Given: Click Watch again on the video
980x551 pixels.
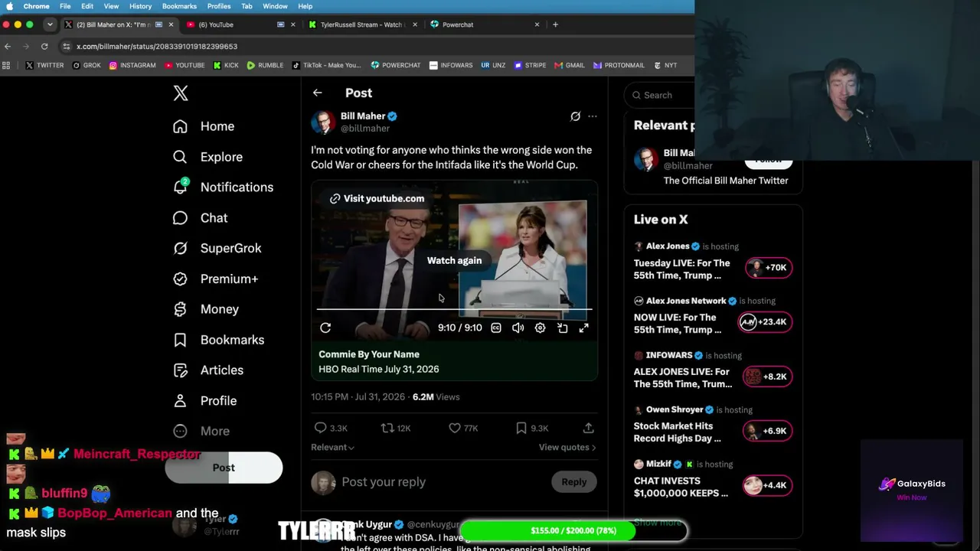Looking at the screenshot, I should (454, 260).
